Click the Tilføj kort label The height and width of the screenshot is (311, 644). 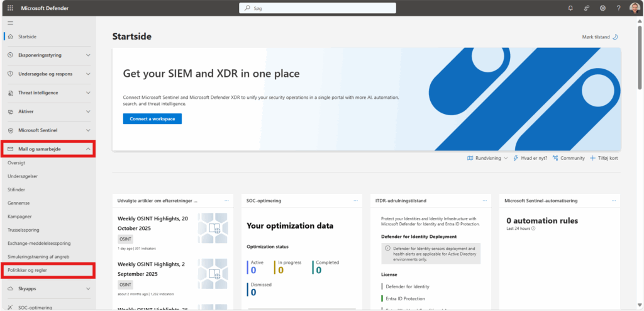(x=608, y=158)
